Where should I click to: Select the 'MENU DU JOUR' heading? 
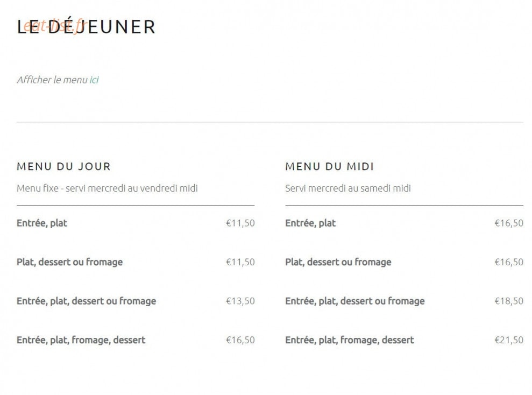[x=64, y=167]
